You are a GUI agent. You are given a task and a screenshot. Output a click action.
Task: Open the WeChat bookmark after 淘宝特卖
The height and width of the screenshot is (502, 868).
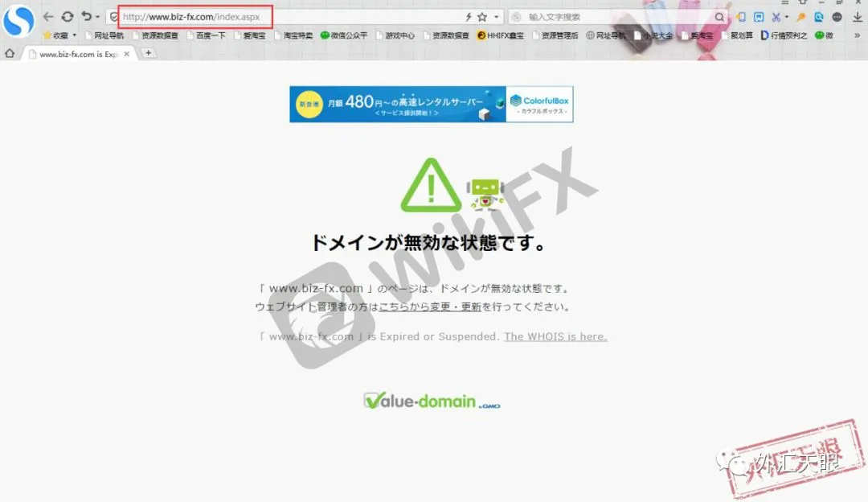(x=344, y=35)
